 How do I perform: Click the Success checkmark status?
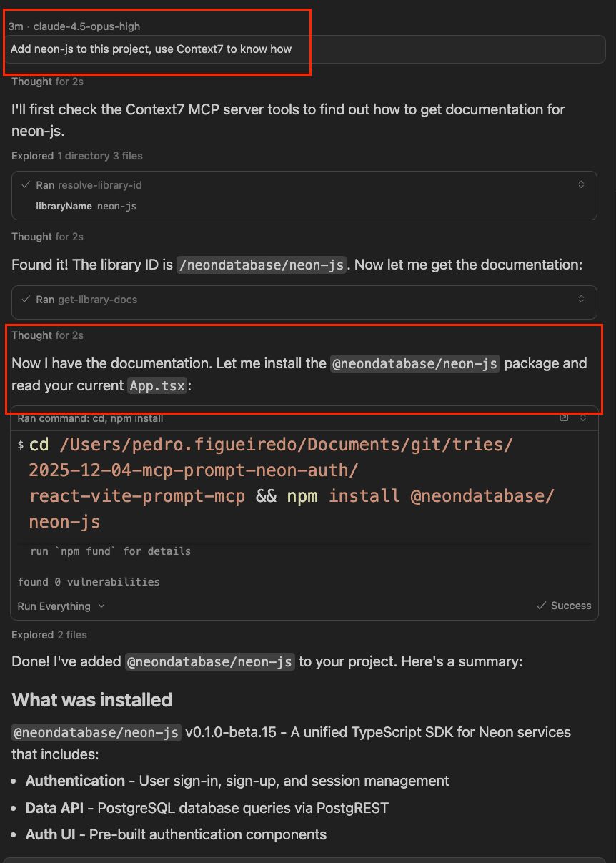564,606
